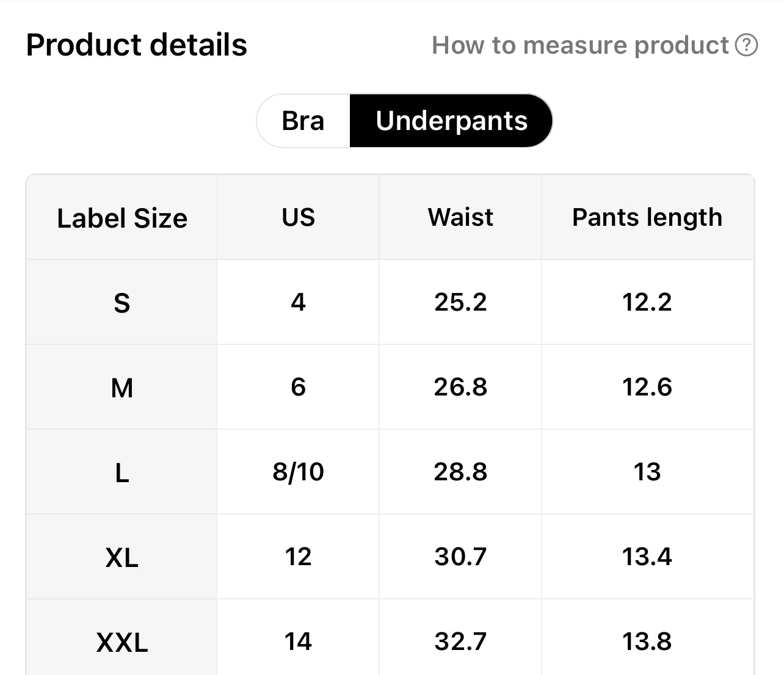784x675 pixels.
Task: Click the Waist column header
Action: pos(460,217)
